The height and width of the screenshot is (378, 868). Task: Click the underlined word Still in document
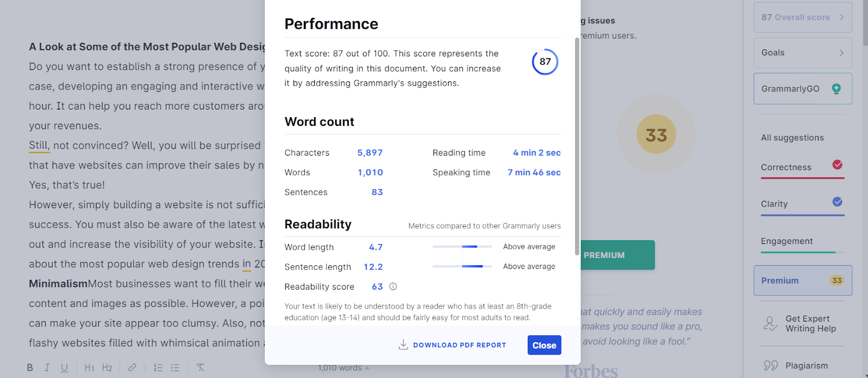click(x=39, y=145)
